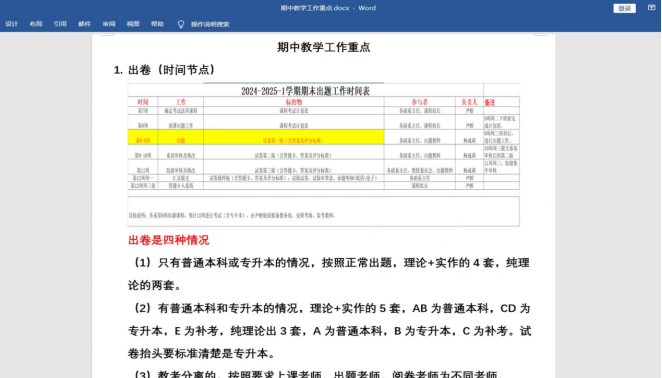This screenshot has width=662, height=378.
Task: Click the 其他说明 note box under table
Action: 324,212
